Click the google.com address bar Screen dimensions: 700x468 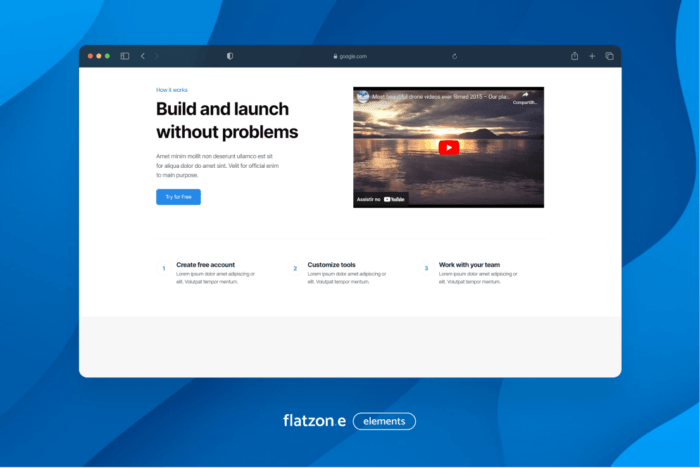pos(350,56)
